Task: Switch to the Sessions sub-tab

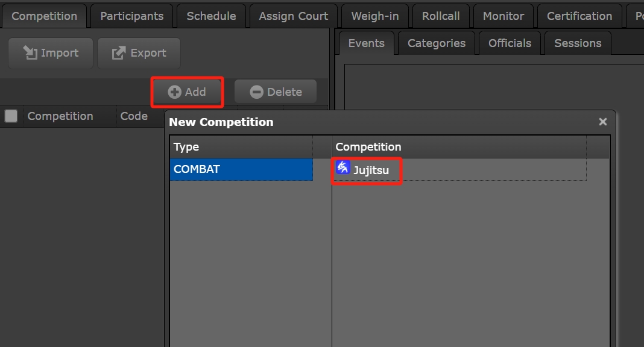Action: [x=578, y=43]
